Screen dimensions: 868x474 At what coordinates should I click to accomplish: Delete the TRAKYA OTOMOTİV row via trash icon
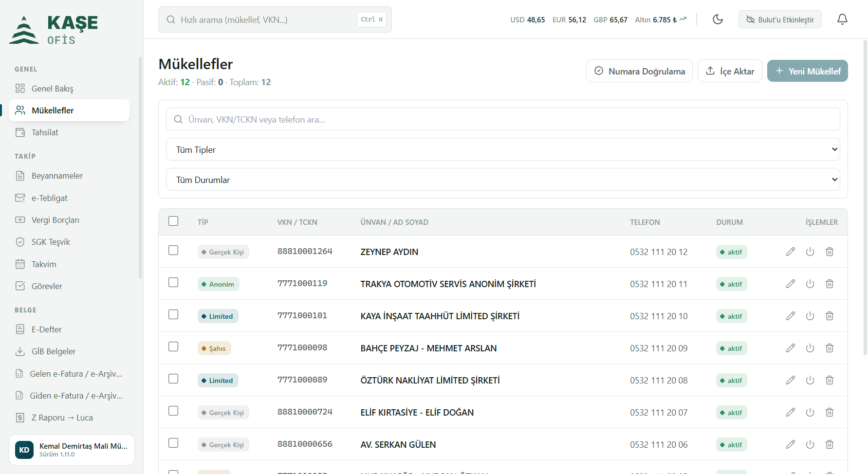830,284
